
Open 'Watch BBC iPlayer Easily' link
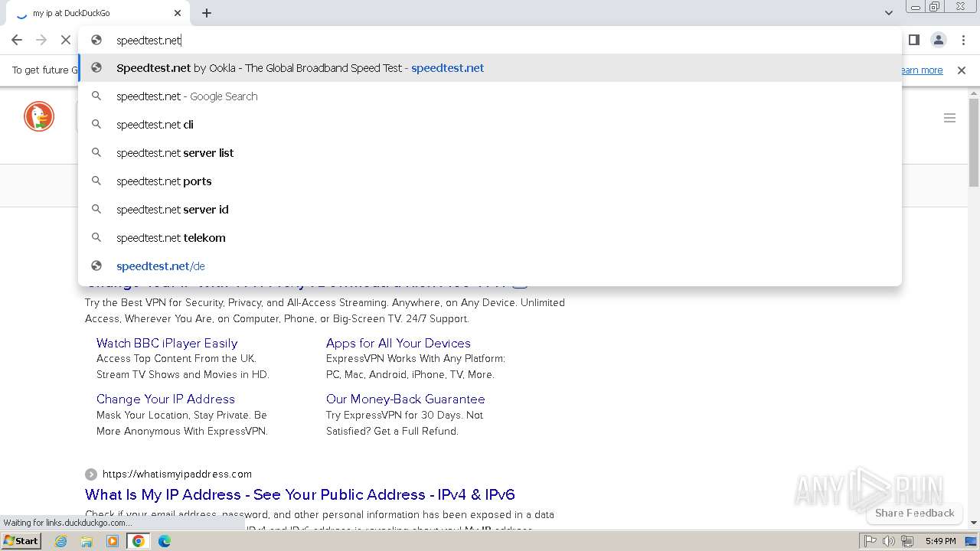click(x=167, y=343)
